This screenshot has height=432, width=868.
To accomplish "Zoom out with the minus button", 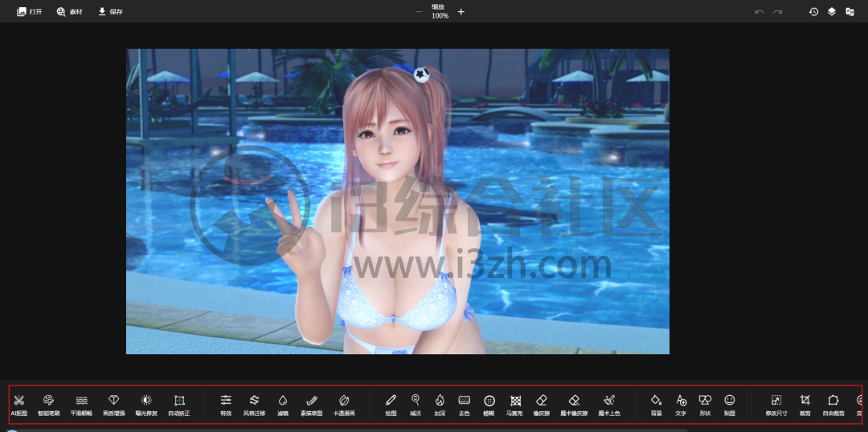I will (419, 11).
